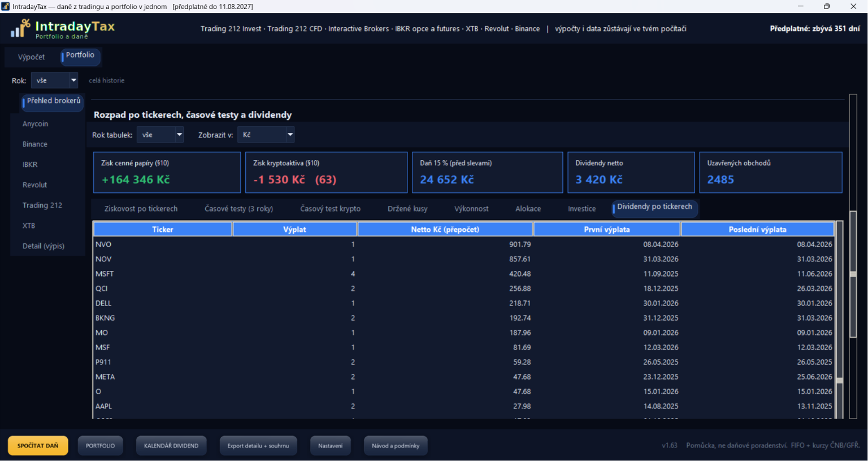
Task: Sort by the Výplat column header
Action: click(x=294, y=229)
